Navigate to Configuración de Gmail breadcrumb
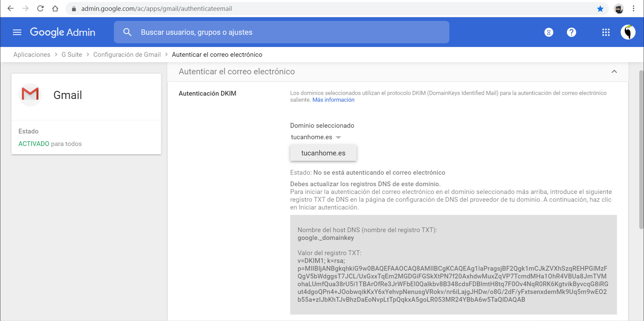This screenshot has height=321, width=644. pyautogui.click(x=127, y=54)
